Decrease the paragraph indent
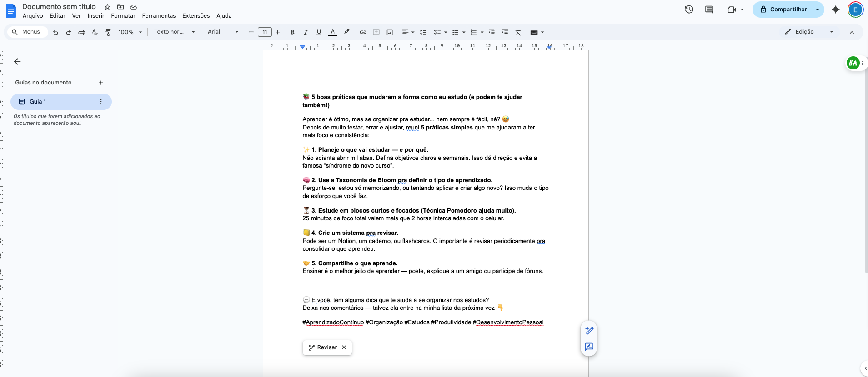The height and width of the screenshot is (377, 868). tap(492, 32)
